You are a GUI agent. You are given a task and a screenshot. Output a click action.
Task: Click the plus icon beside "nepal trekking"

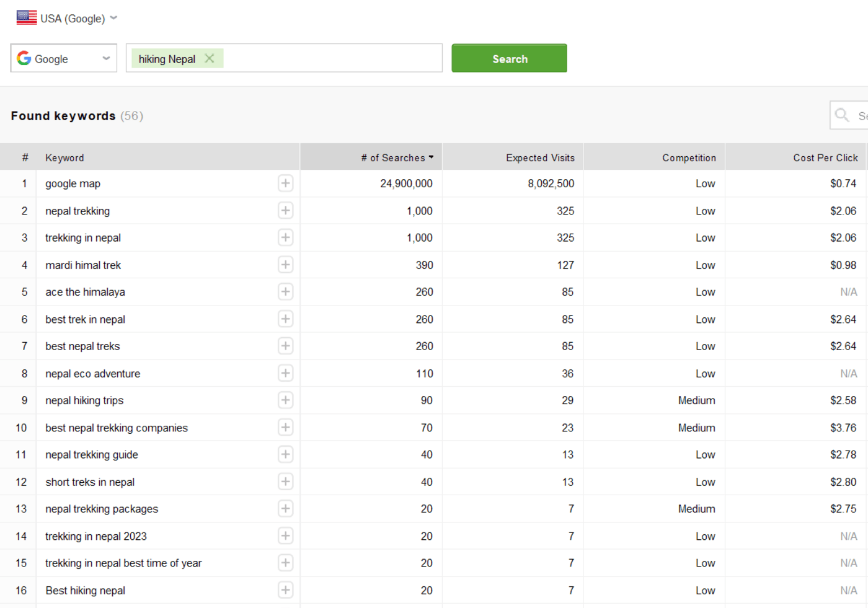pyautogui.click(x=285, y=211)
